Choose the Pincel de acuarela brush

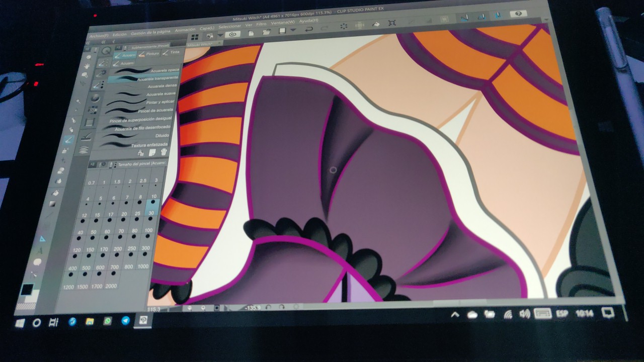point(138,110)
